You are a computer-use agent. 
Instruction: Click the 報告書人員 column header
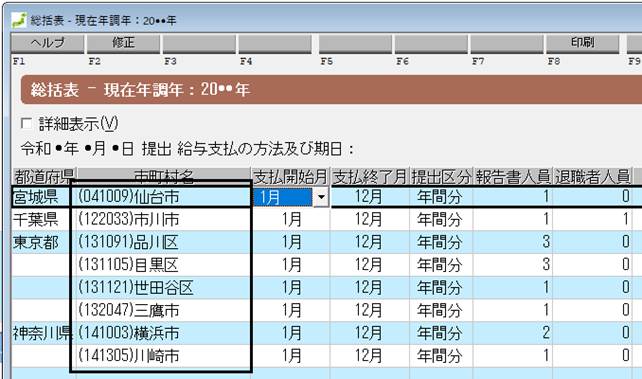(513, 177)
